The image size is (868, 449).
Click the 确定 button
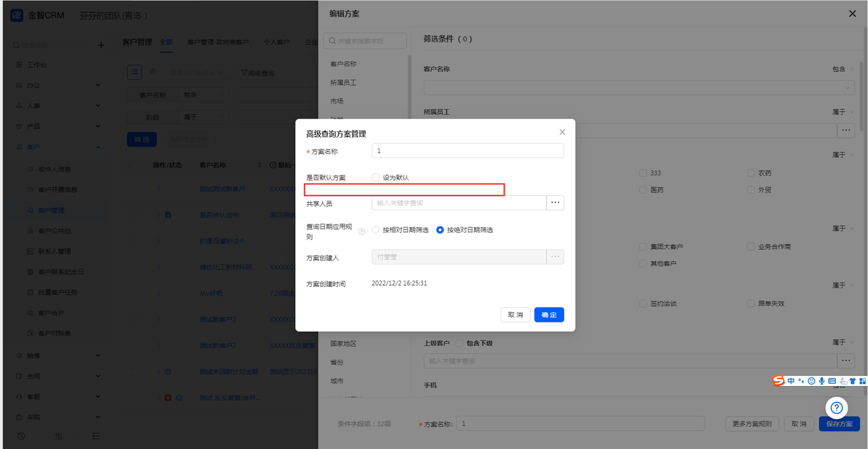pyautogui.click(x=549, y=315)
